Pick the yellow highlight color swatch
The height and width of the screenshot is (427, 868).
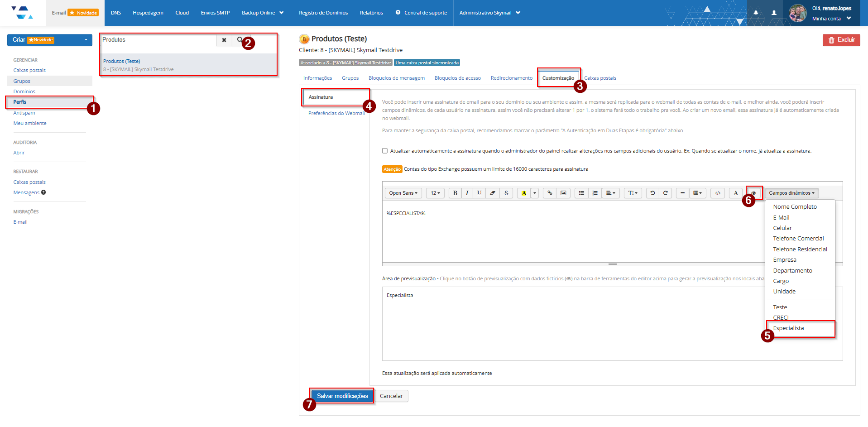pyautogui.click(x=523, y=193)
